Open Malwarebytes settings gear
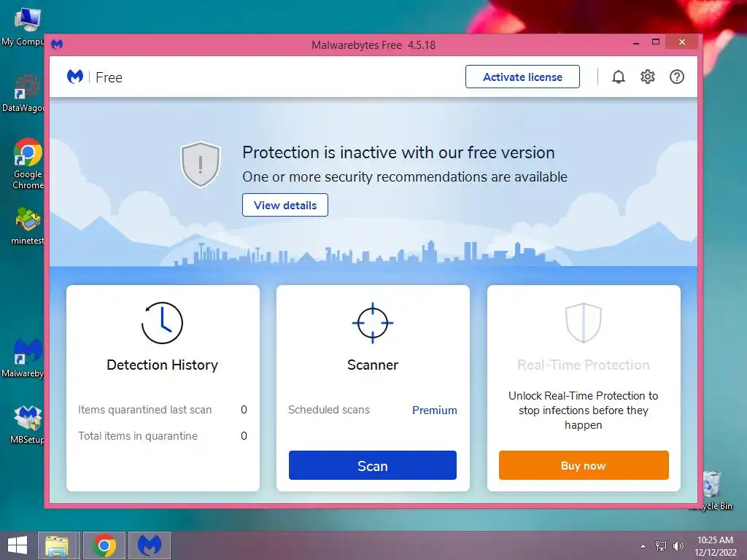Viewport: 747px width, 560px height. [x=648, y=77]
